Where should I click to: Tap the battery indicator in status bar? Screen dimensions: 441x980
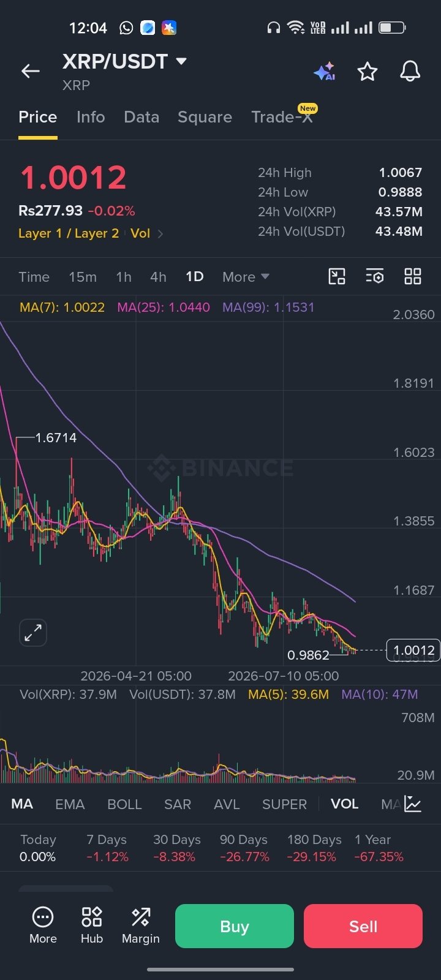click(392, 28)
